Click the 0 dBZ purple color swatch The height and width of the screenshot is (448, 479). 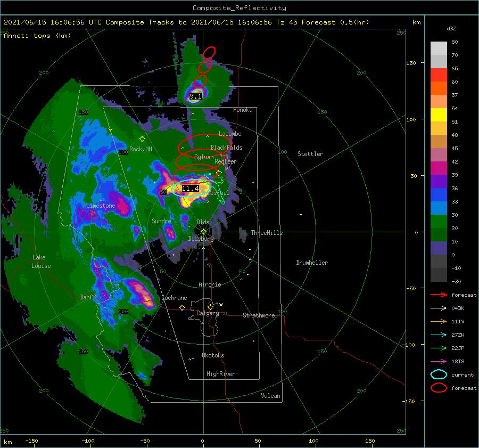439,248
